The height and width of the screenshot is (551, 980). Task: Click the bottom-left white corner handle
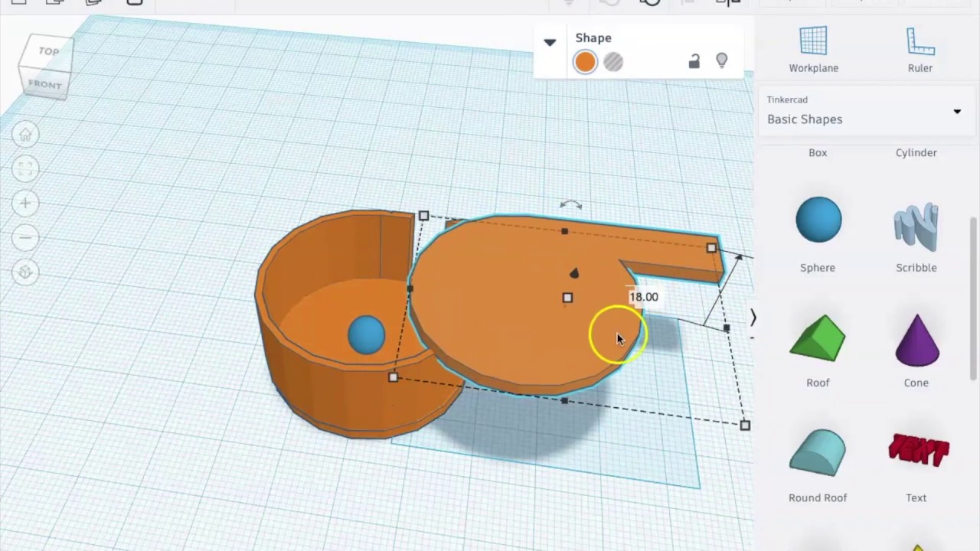click(x=393, y=377)
